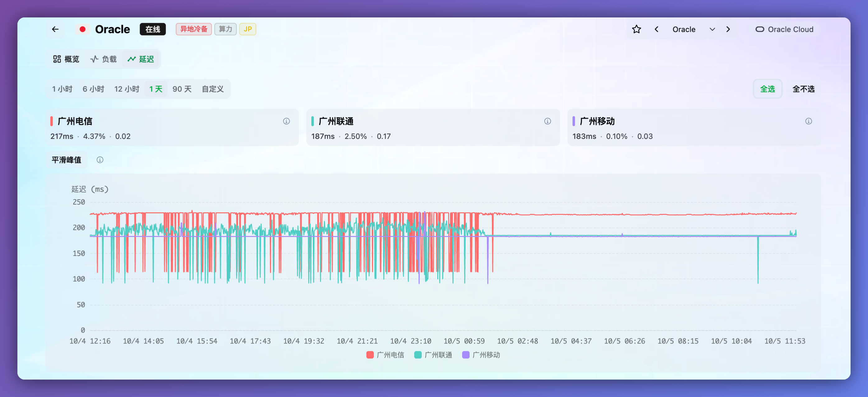Viewport: 868px width, 397px height.
Task: Click the 183ms latency value
Action: click(x=584, y=136)
